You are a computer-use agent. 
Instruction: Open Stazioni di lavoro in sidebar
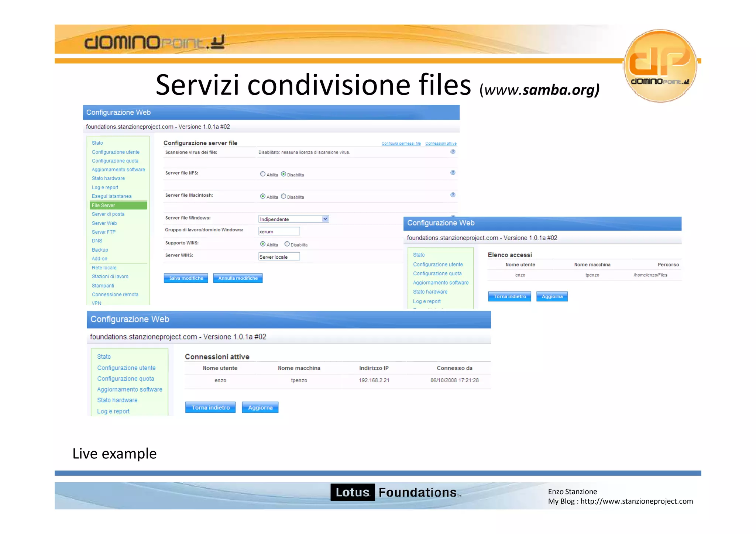[x=110, y=276]
